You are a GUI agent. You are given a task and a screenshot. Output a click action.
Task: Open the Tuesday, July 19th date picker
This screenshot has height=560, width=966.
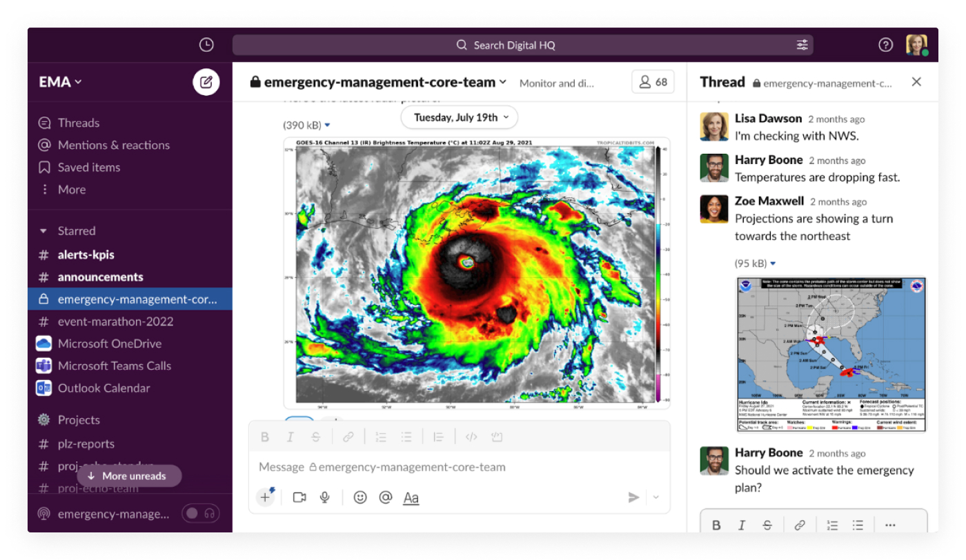pyautogui.click(x=460, y=117)
